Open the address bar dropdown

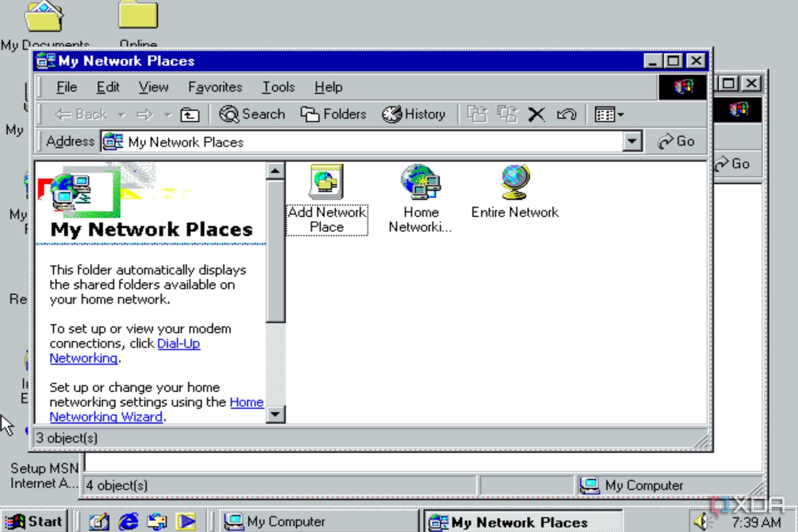631,141
